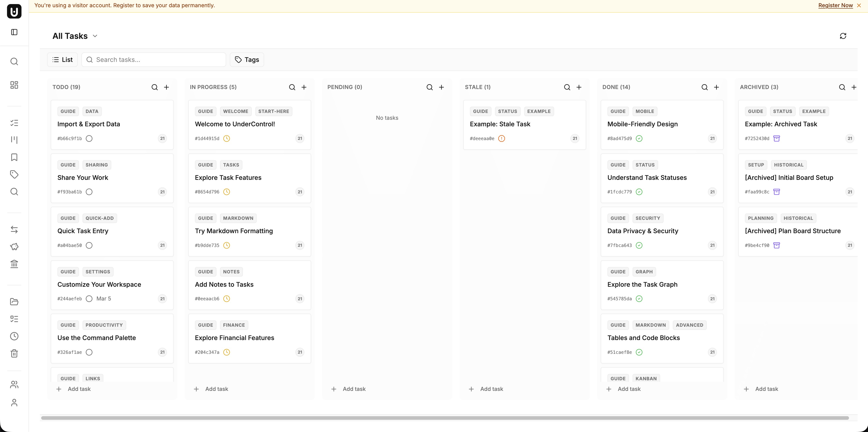Viewport: 868px width, 432px height.
Task: Toggle status circle on Import & Export Data
Action: [x=89, y=138]
